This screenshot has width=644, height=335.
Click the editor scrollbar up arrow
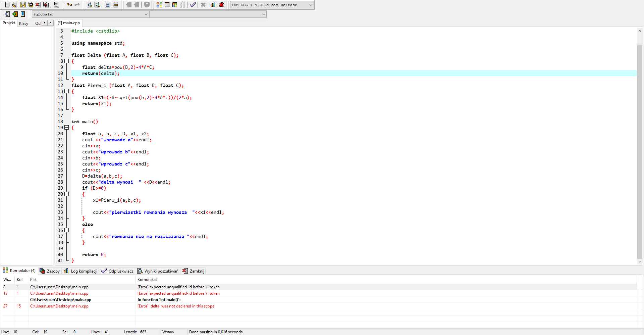click(x=640, y=31)
